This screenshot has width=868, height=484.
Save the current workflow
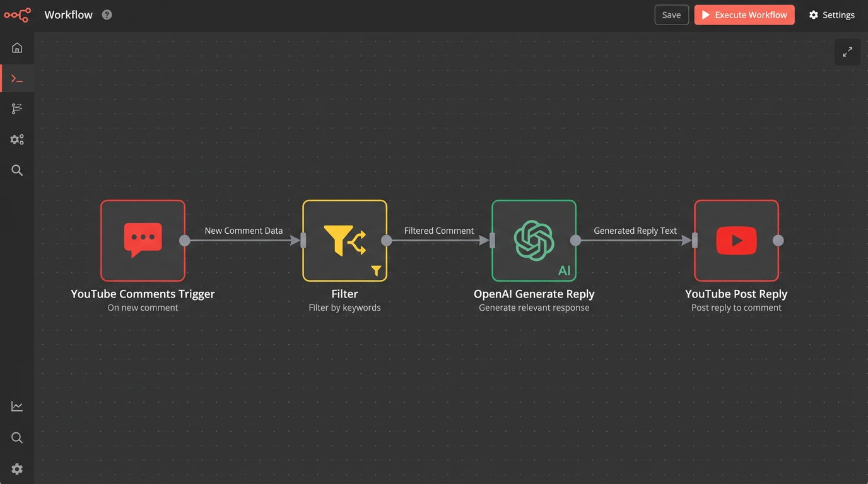click(x=671, y=14)
